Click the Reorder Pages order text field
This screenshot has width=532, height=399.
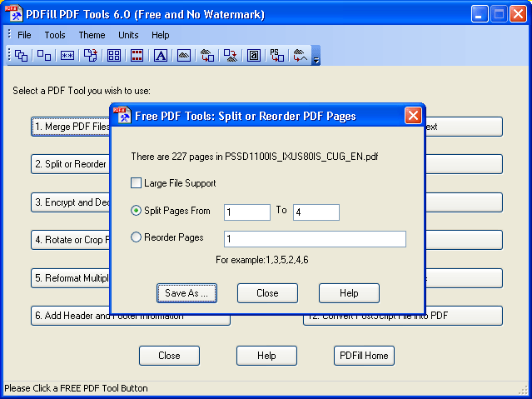[x=315, y=239]
